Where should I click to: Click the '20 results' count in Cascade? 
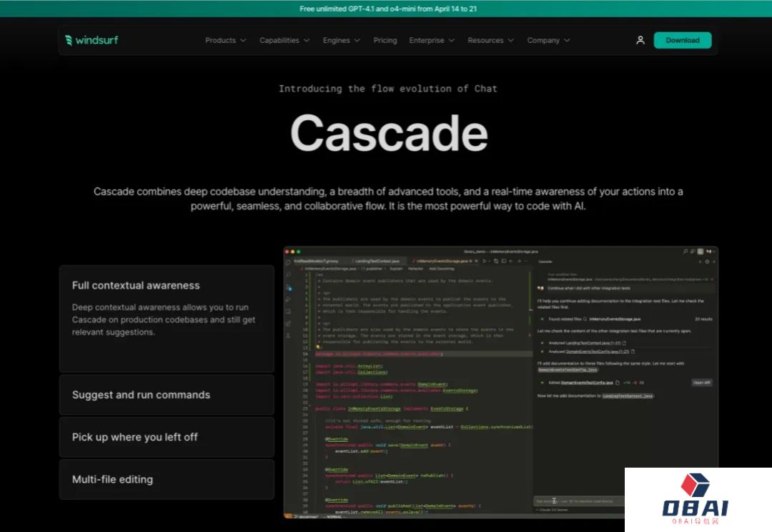pyautogui.click(x=703, y=319)
